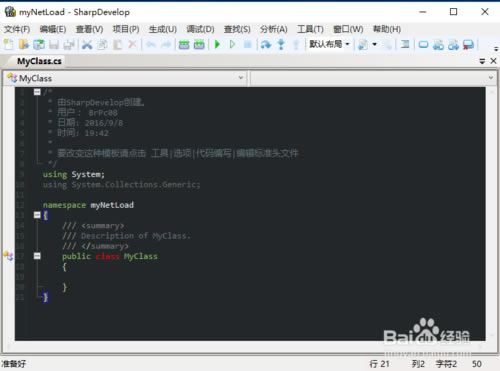Click 'using System.Collections.Generic;' line

coord(121,185)
